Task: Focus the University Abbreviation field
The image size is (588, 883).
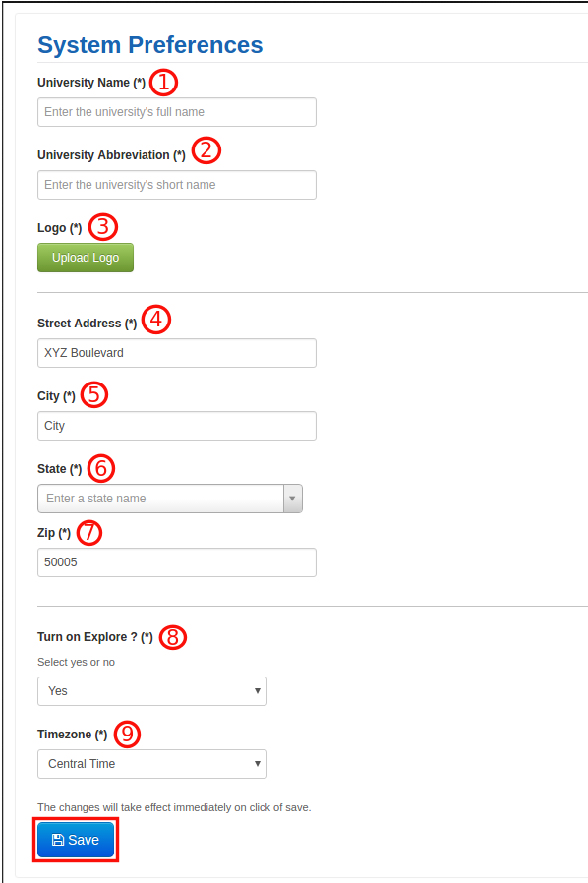Action: (x=177, y=185)
